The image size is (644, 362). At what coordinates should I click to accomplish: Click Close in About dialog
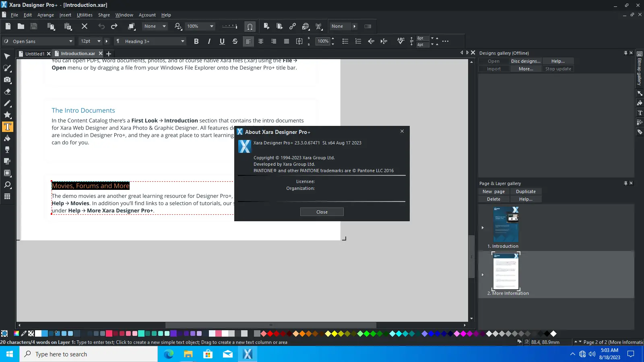click(x=322, y=212)
